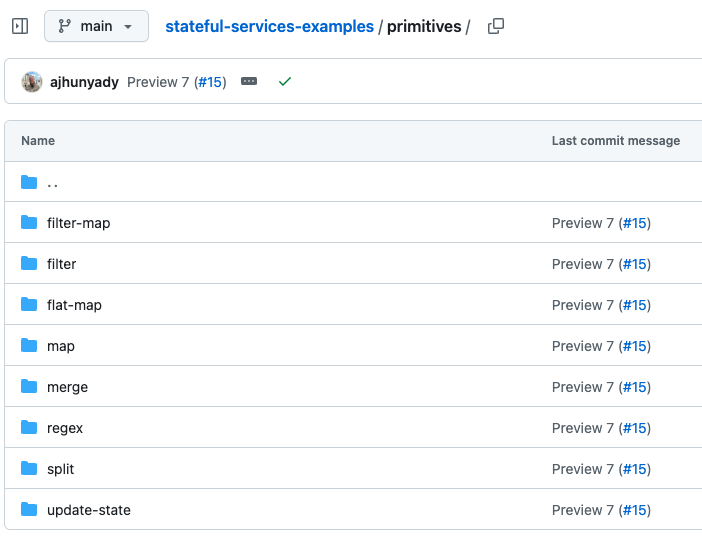
Task: Go to parent directory folder icon
Action: click(x=29, y=182)
